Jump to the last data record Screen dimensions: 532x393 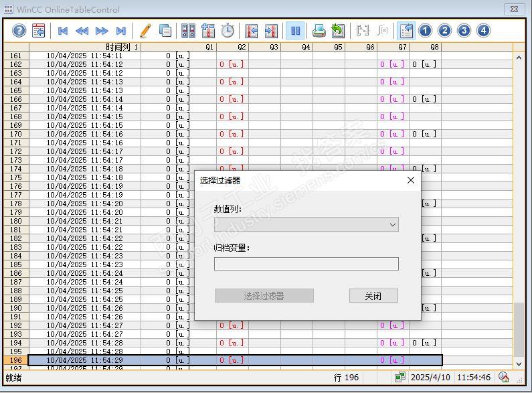point(120,31)
